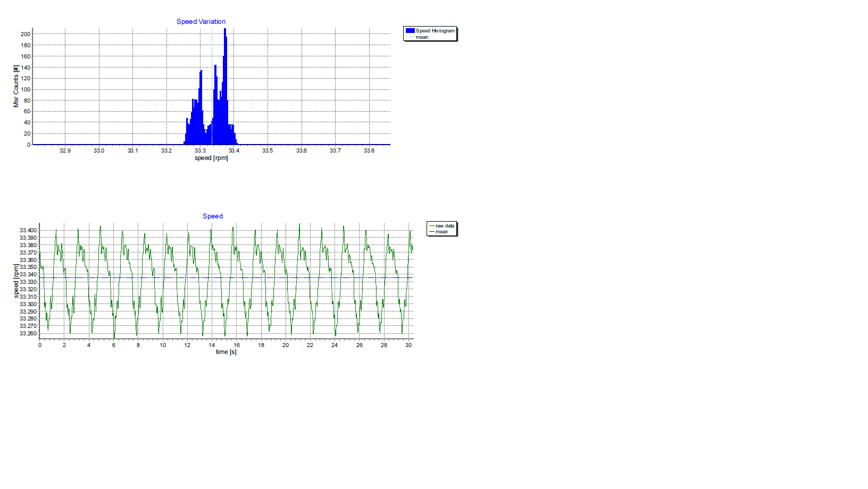Click the 200 count tick label
868x489 pixels.
[x=26, y=34]
